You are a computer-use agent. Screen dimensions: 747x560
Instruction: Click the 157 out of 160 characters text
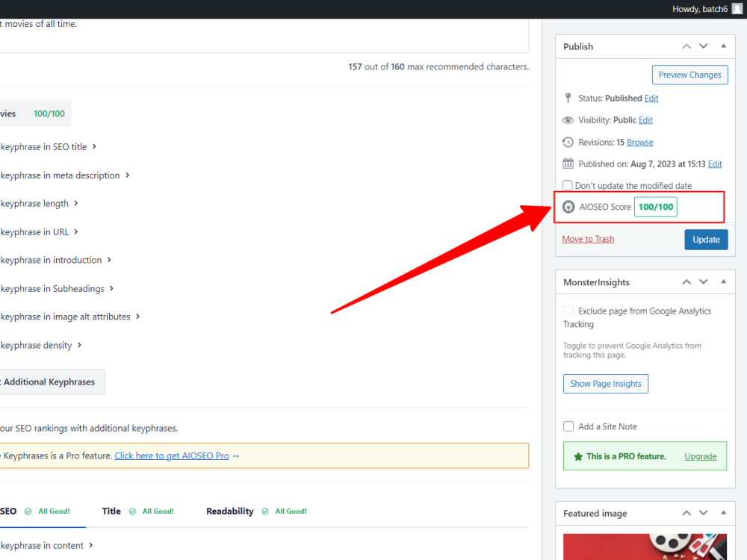(438, 66)
